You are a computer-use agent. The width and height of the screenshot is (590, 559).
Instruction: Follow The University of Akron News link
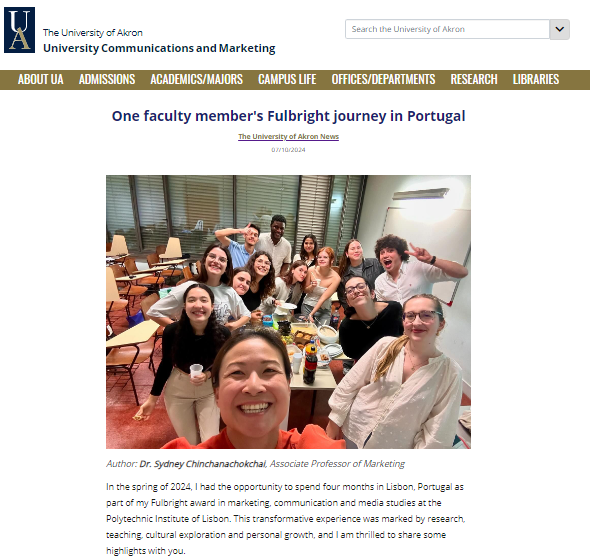pyautogui.click(x=288, y=137)
